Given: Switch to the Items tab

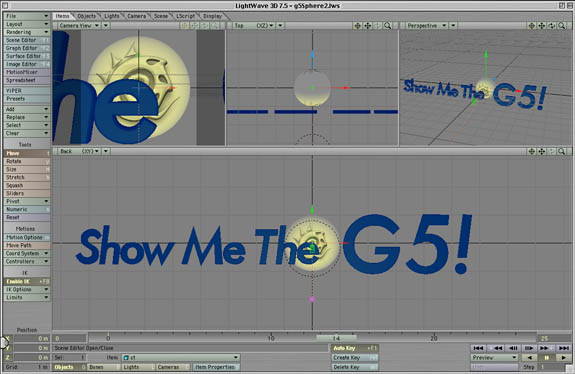Looking at the screenshot, I should (62, 16).
